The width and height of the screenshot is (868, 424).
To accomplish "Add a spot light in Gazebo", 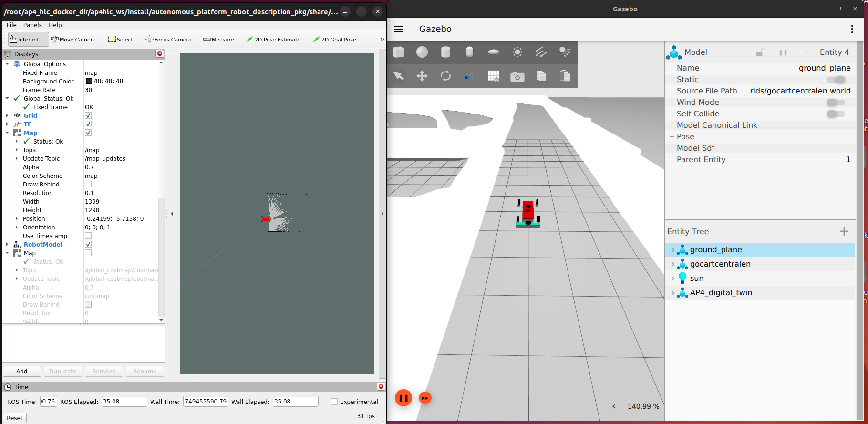I will coord(565,52).
